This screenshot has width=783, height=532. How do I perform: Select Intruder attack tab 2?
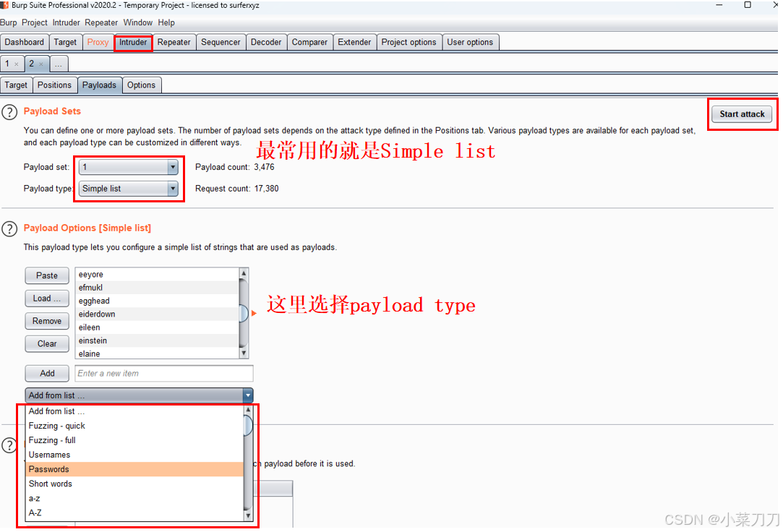point(32,64)
